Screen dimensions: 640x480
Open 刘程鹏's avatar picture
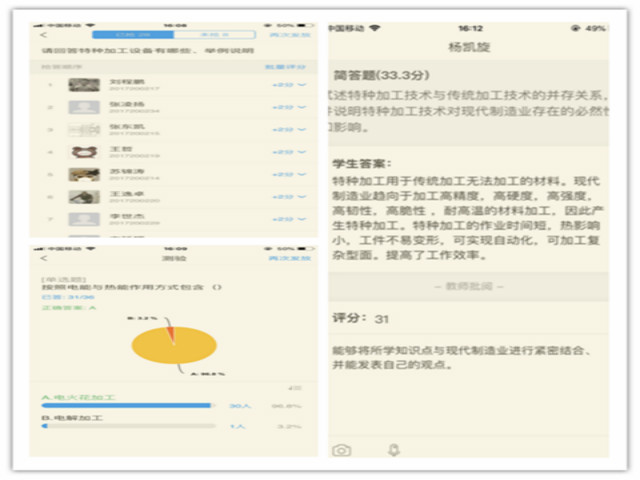pyautogui.click(x=84, y=85)
